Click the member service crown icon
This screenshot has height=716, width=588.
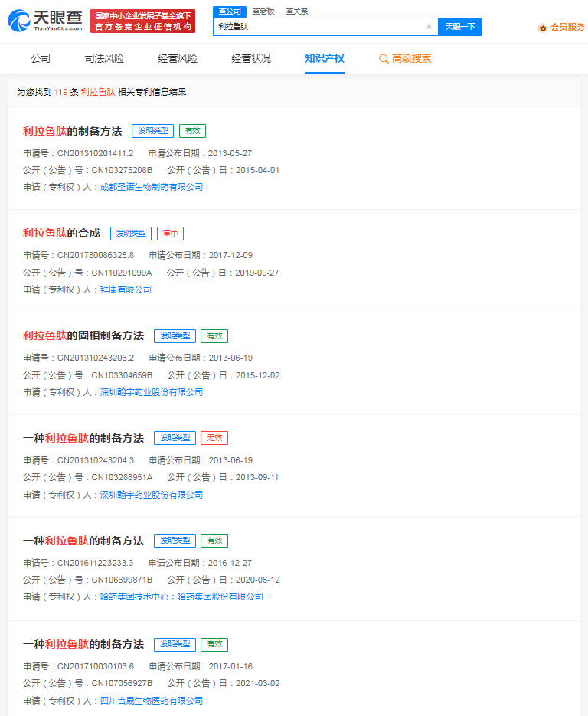pyautogui.click(x=542, y=28)
